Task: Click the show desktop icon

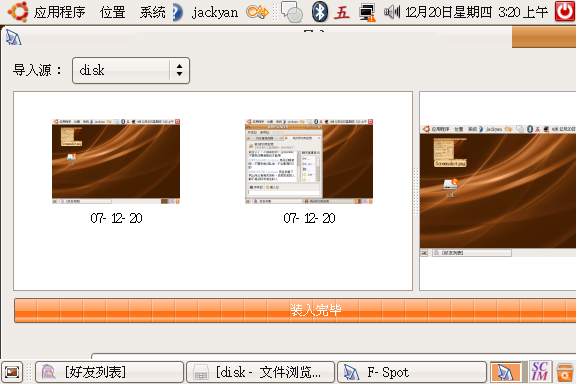Action: point(12,372)
